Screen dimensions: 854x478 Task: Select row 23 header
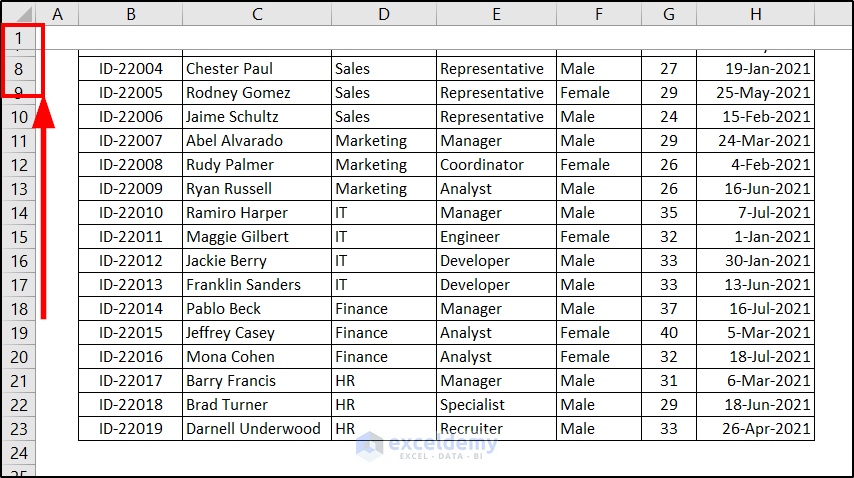(19, 429)
